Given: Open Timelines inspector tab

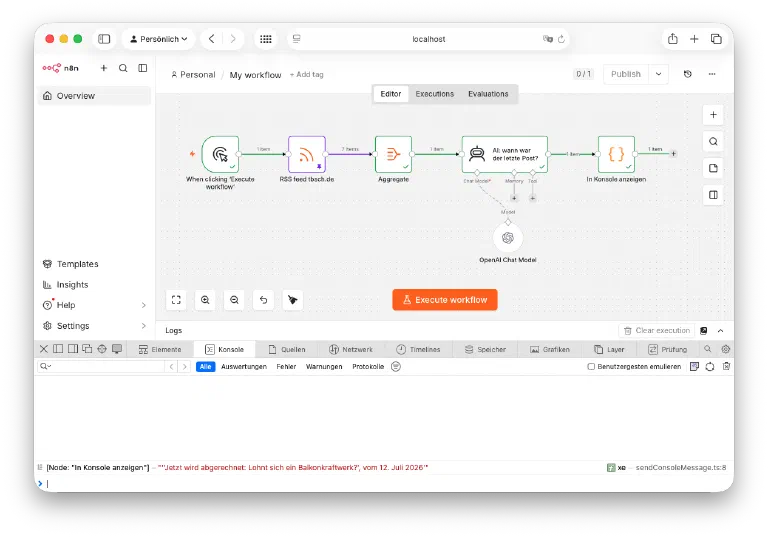Looking at the screenshot, I should [418, 349].
